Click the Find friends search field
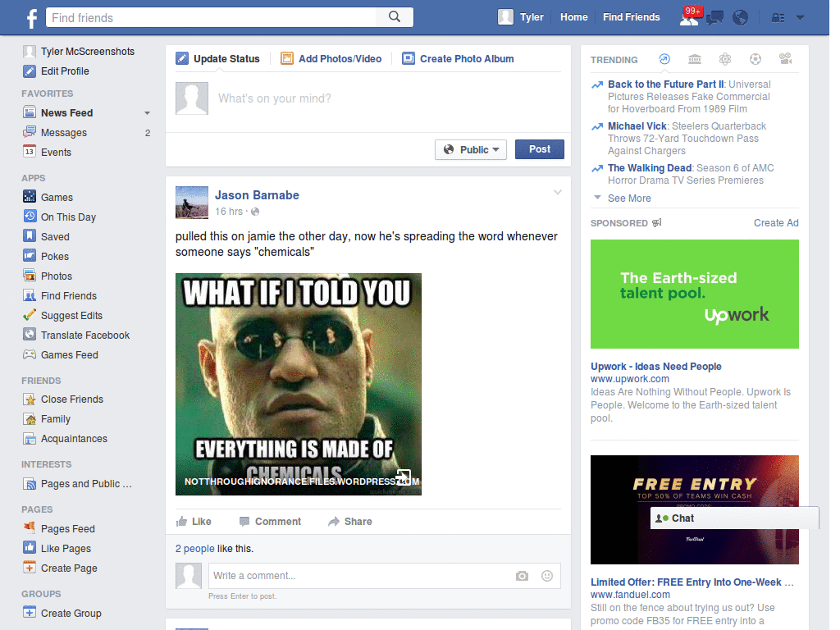Viewport: 840px width, 630px height. pos(212,18)
